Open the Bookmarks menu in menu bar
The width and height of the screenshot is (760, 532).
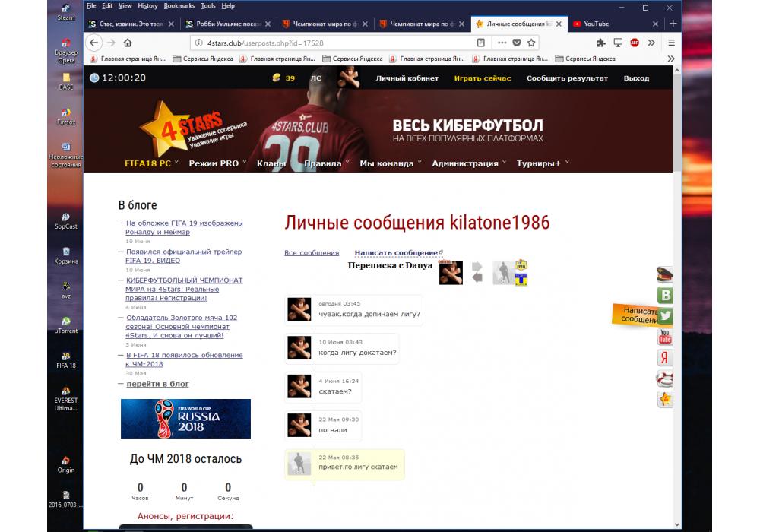(179, 5)
